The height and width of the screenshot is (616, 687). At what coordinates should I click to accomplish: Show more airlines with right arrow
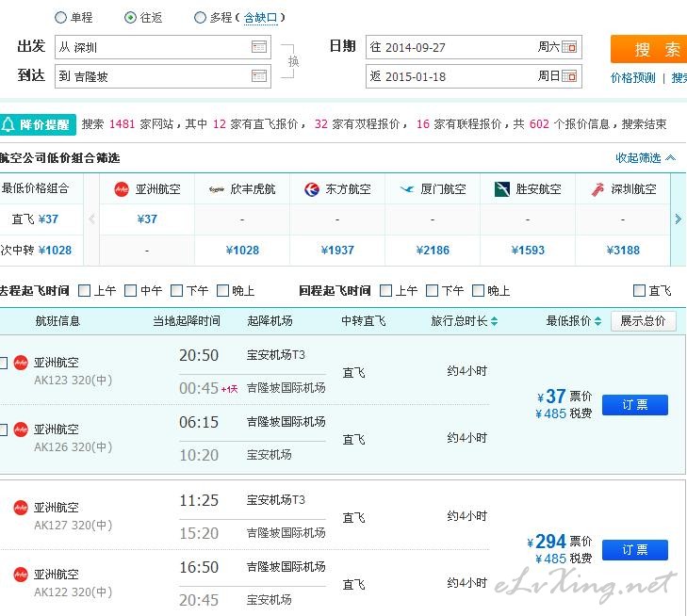[678, 219]
